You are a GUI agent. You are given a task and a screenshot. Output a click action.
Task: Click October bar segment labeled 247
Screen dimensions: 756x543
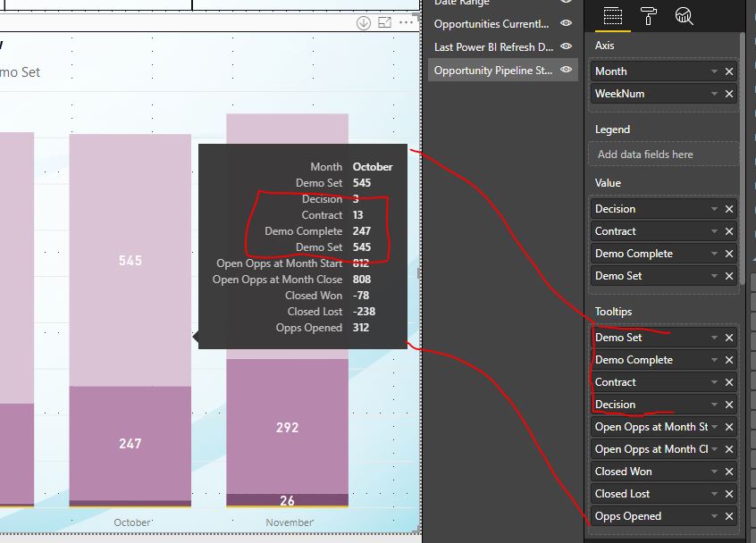[x=130, y=443]
